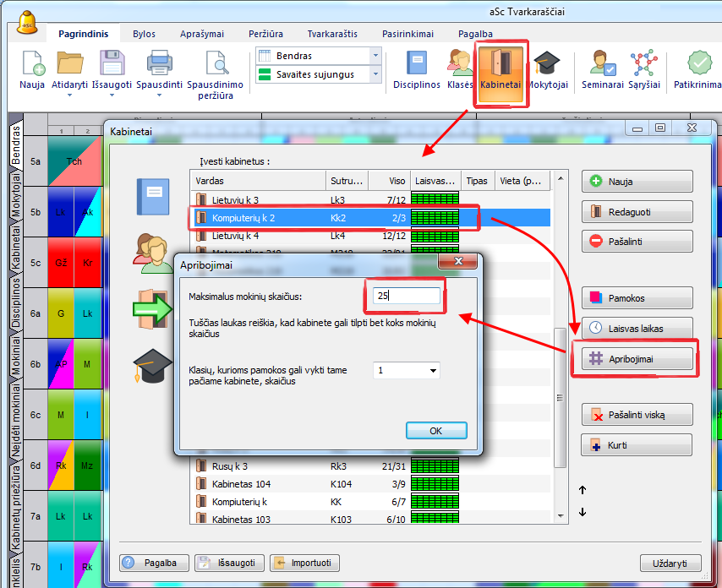The image size is (722, 588).
Task: Open class count dropdown in Apribojimai
Action: tap(434, 370)
